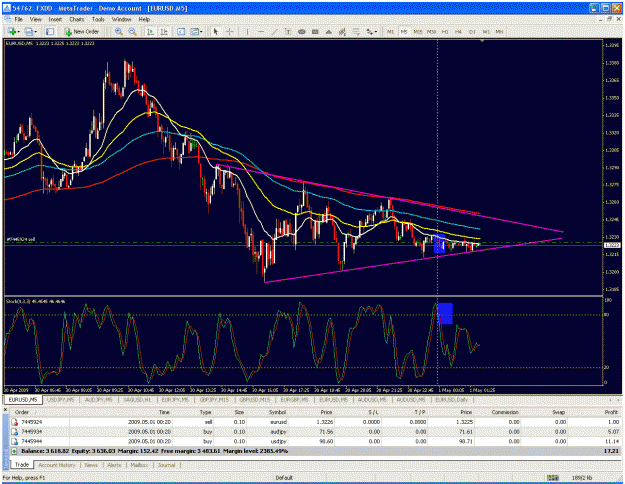Zoom out on the chart

[132, 31]
